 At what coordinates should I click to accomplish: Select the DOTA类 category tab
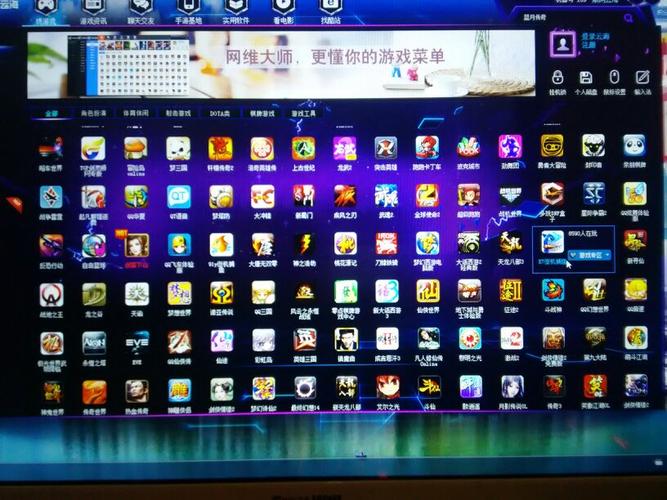pos(219,114)
